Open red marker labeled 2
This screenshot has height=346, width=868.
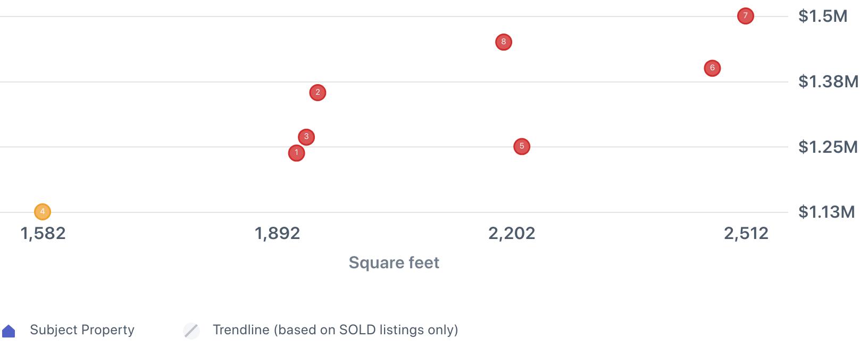tap(318, 93)
